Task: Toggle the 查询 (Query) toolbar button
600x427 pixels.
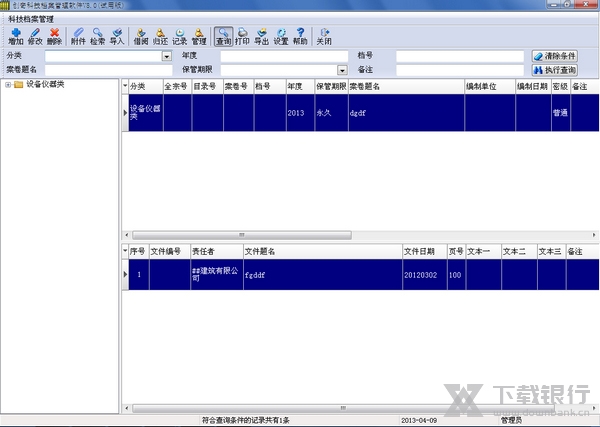Action: pos(223,38)
